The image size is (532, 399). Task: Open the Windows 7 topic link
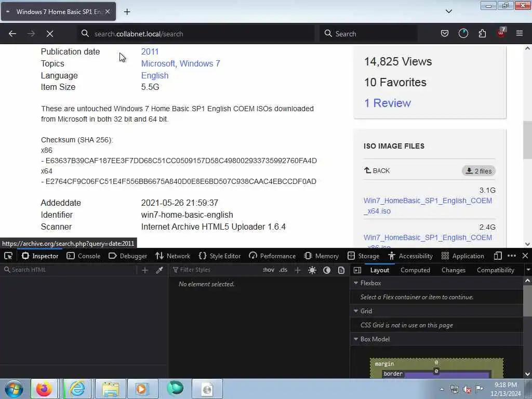[200, 63]
